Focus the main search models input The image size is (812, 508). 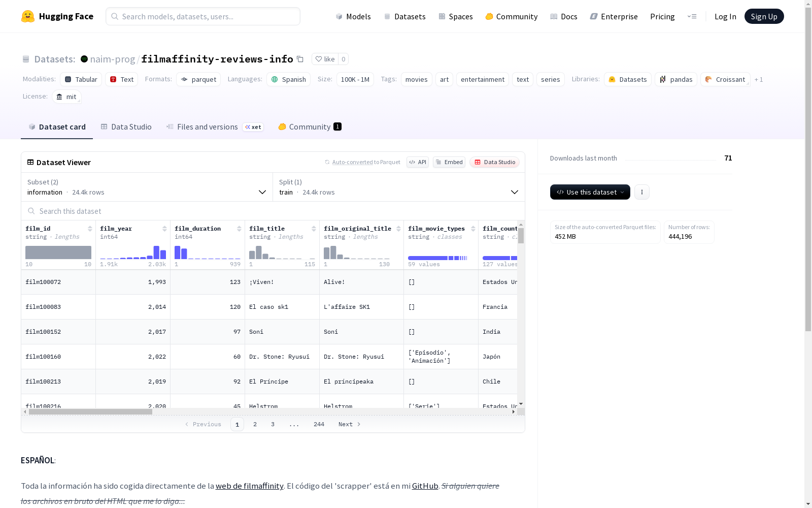pos(203,16)
